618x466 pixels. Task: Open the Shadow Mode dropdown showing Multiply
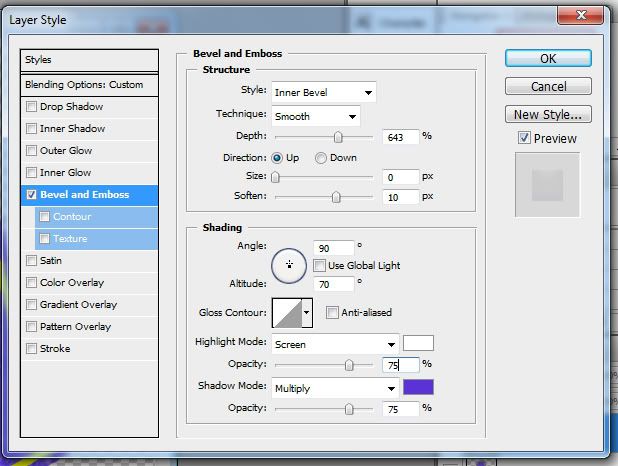pyautogui.click(x=335, y=388)
